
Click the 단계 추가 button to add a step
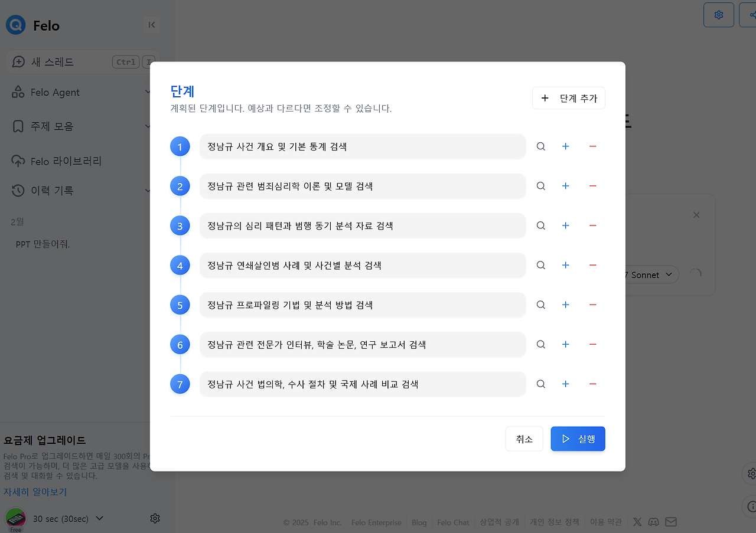pyautogui.click(x=568, y=98)
